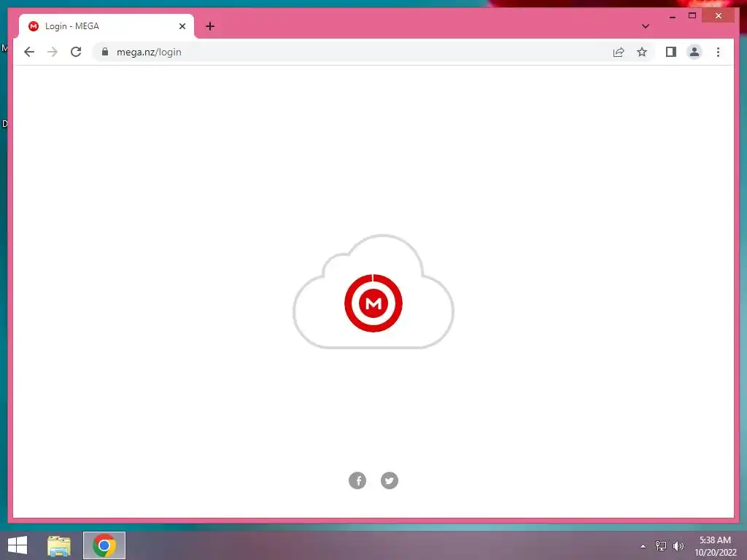Open the Windows Start menu
Viewport: 747px width, 560px height.
tap(18, 545)
